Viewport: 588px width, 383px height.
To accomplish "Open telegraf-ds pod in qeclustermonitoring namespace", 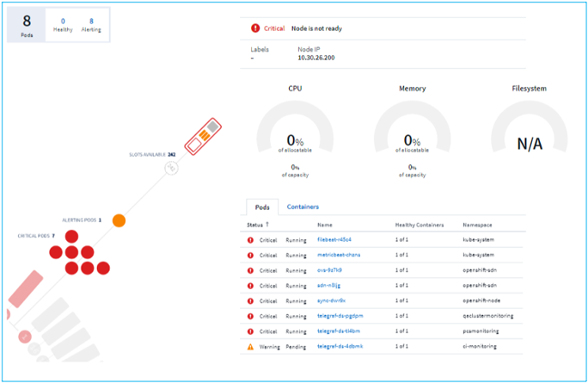I will click(x=340, y=316).
